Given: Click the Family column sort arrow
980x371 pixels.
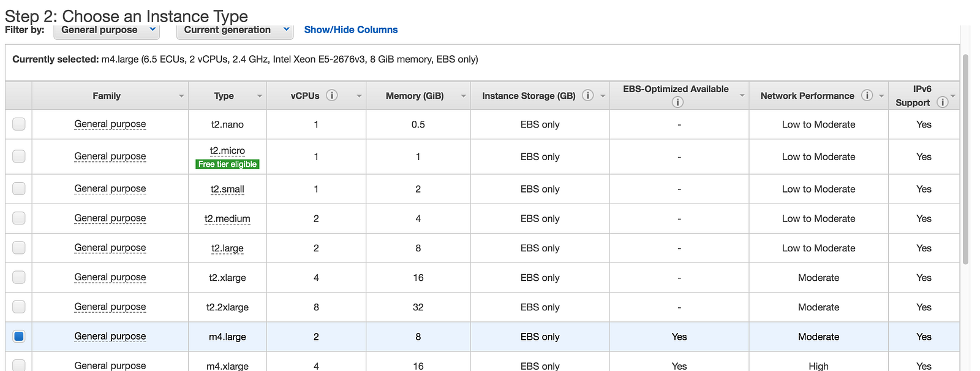Looking at the screenshot, I should [181, 96].
